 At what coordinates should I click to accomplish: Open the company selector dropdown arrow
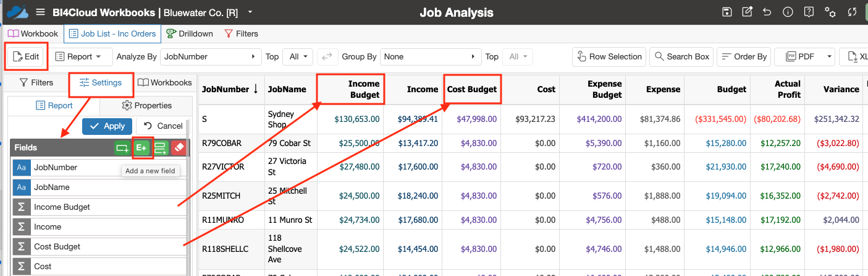(x=250, y=12)
